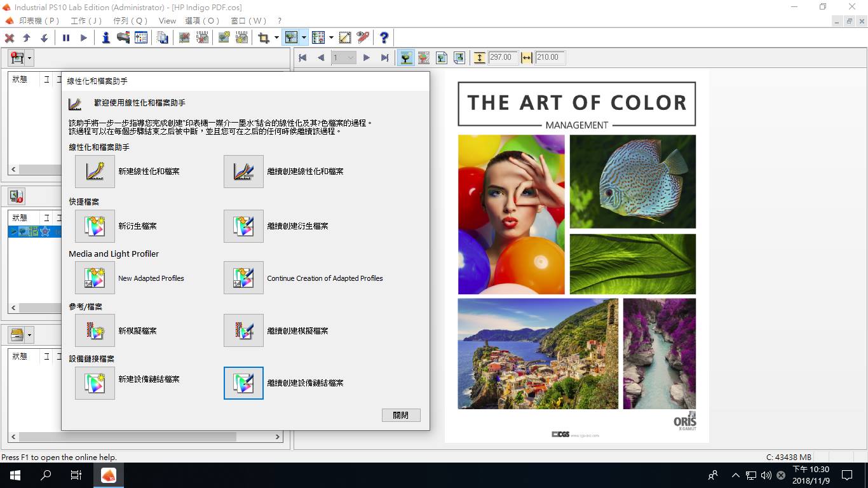
Task: Click the paused queue tray icon in bottom-left panel
Action: 17,334
